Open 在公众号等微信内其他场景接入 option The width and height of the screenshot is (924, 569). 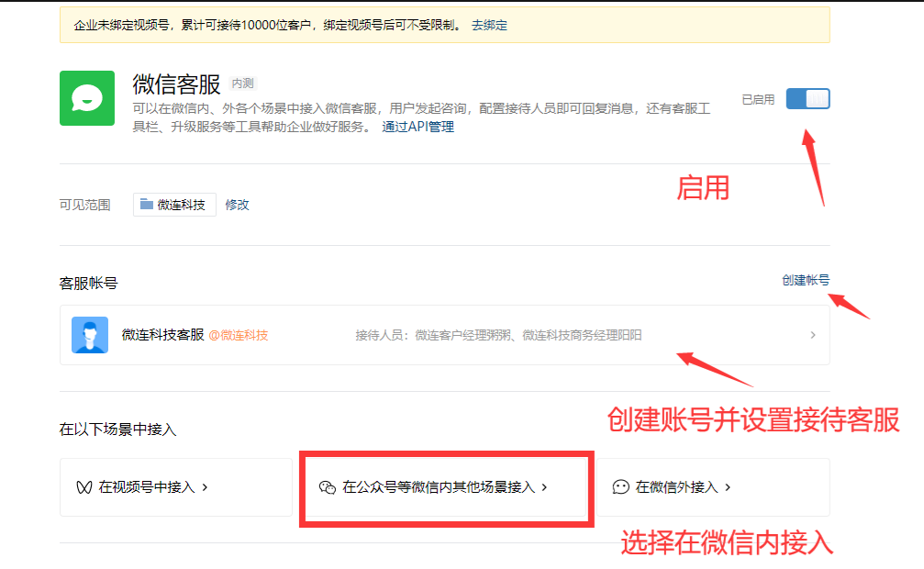pos(445,487)
